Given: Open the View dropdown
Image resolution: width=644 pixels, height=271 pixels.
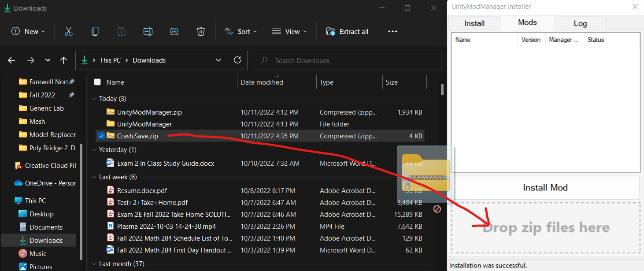Looking at the screenshot, I should coord(289,31).
